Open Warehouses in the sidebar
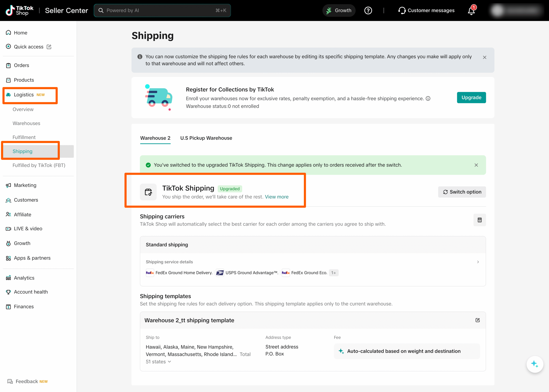The width and height of the screenshot is (549, 392). point(26,123)
